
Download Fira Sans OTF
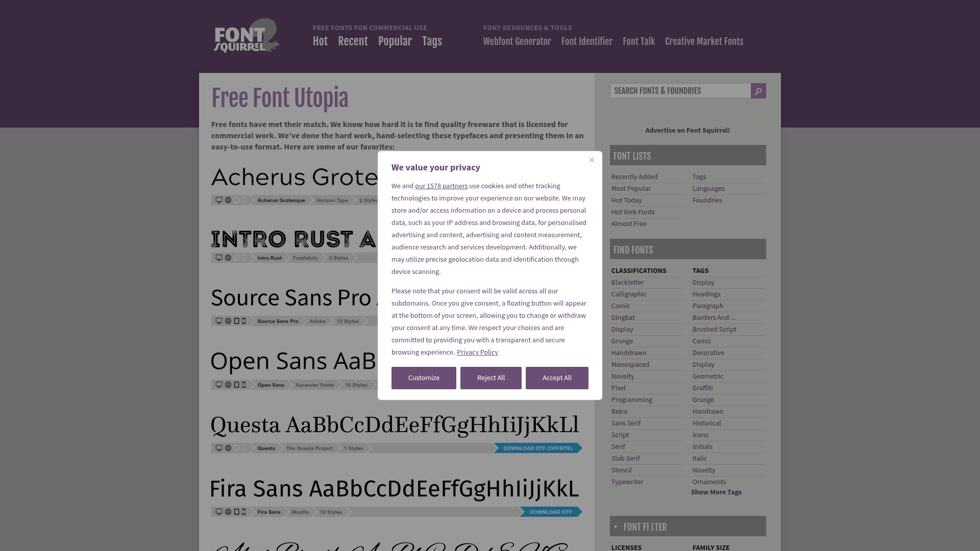pyautogui.click(x=551, y=512)
